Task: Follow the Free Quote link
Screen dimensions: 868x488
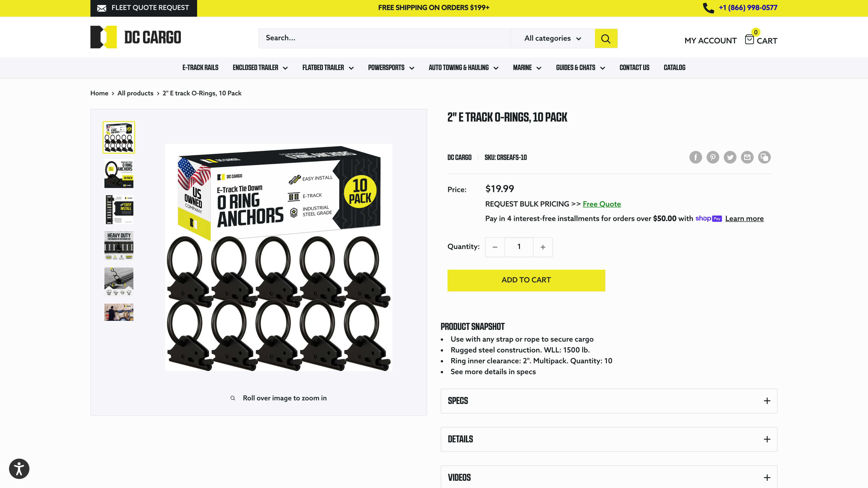Action: 601,204
